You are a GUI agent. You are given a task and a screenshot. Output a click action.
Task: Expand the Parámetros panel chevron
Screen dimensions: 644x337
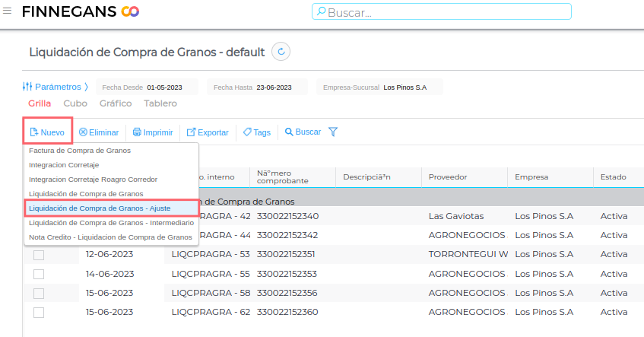pyautogui.click(x=86, y=87)
